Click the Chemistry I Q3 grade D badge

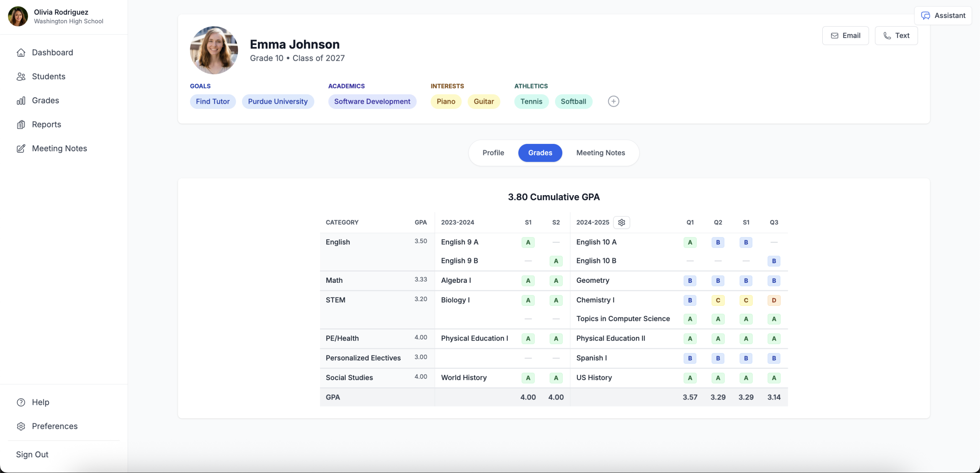coord(774,300)
